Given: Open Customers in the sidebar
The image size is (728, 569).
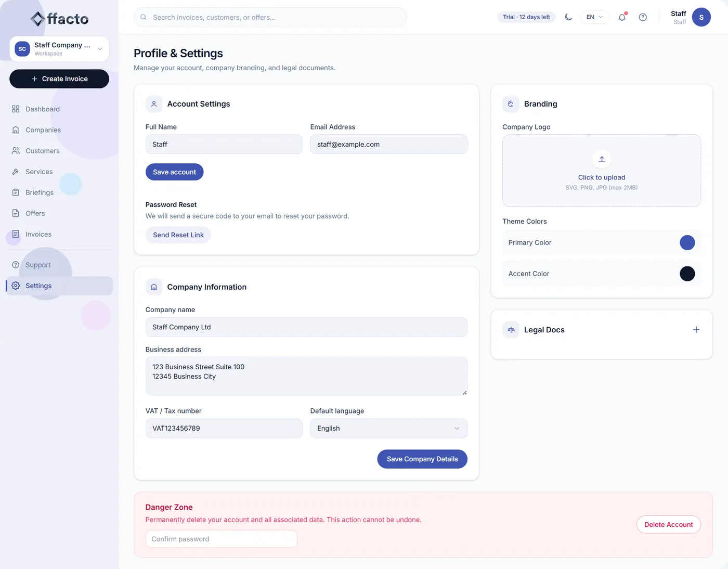Looking at the screenshot, I should pyautogui.click(x=59, y=151).
